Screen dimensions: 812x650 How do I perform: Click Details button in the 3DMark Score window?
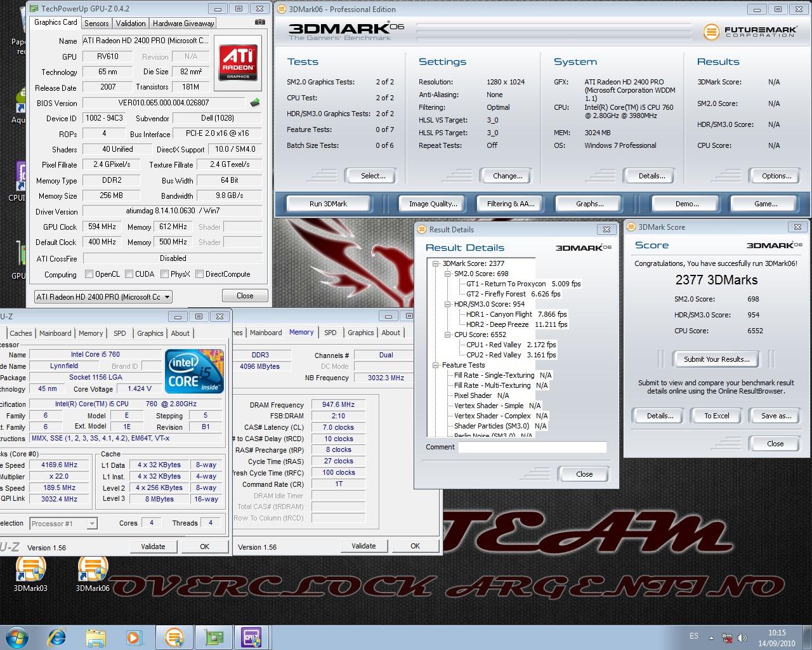pos(660,416)
